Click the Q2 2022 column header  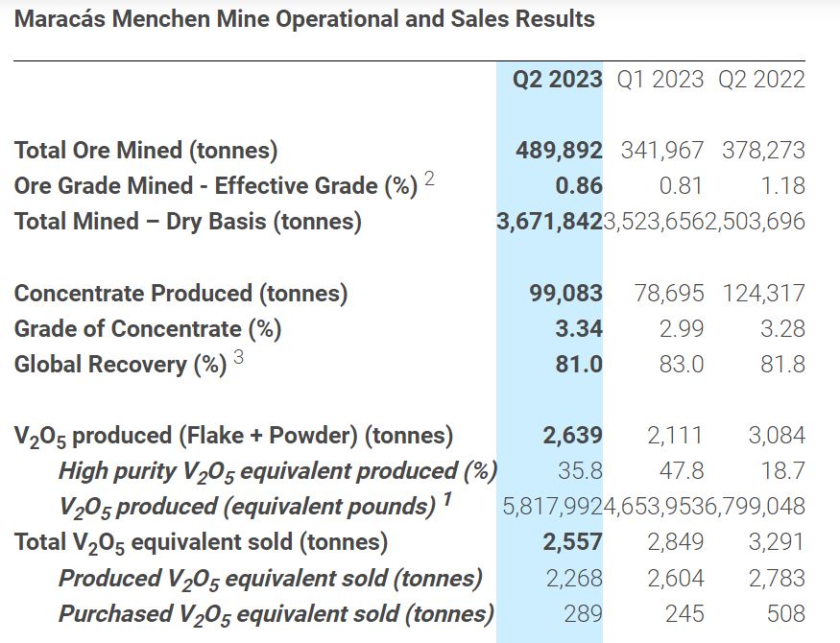click(x=761, y=80)
